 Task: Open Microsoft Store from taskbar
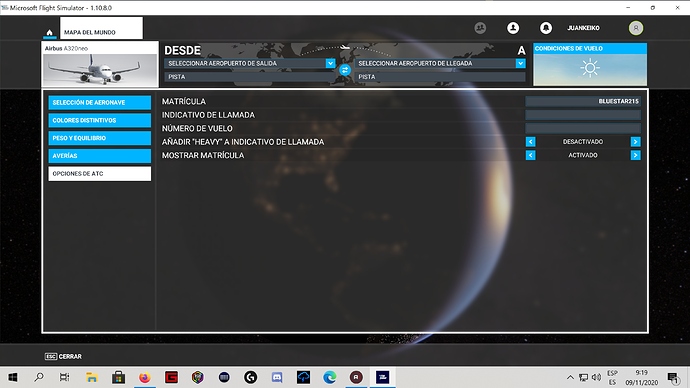118,377
